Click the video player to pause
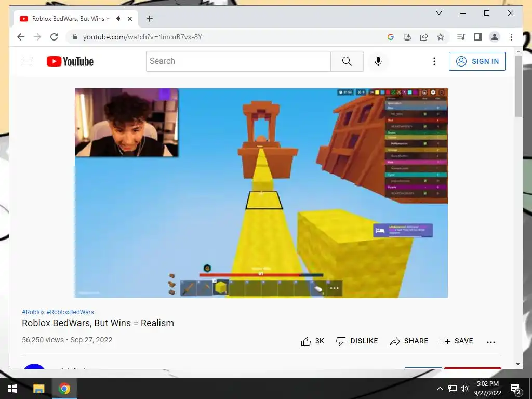This screenshot has height=399, width=532. (261, 193)
